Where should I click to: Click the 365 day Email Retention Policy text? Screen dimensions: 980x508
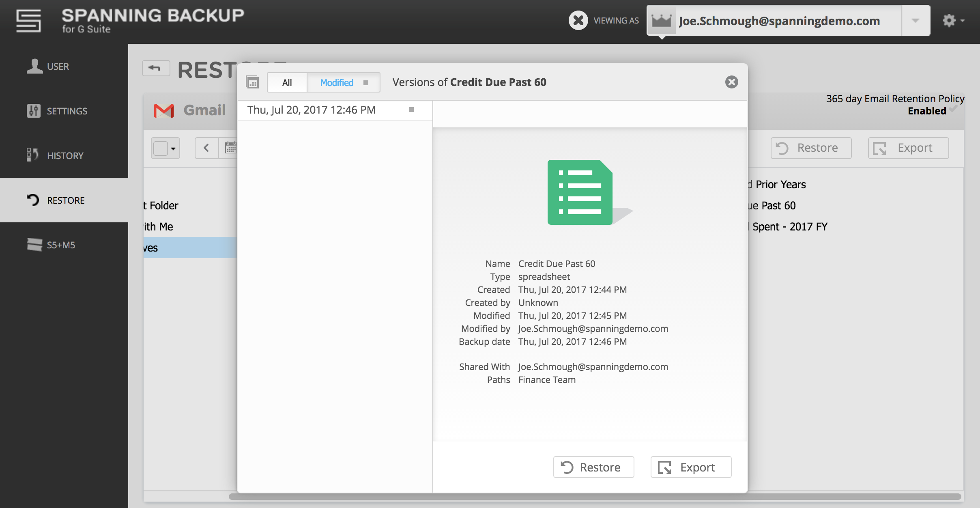click(x=895, y=99)
